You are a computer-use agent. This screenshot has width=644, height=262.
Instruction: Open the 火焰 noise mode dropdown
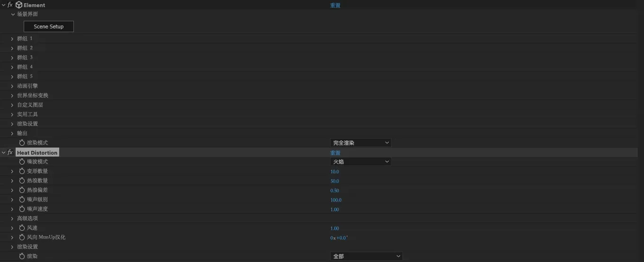[x=361, y=162]
